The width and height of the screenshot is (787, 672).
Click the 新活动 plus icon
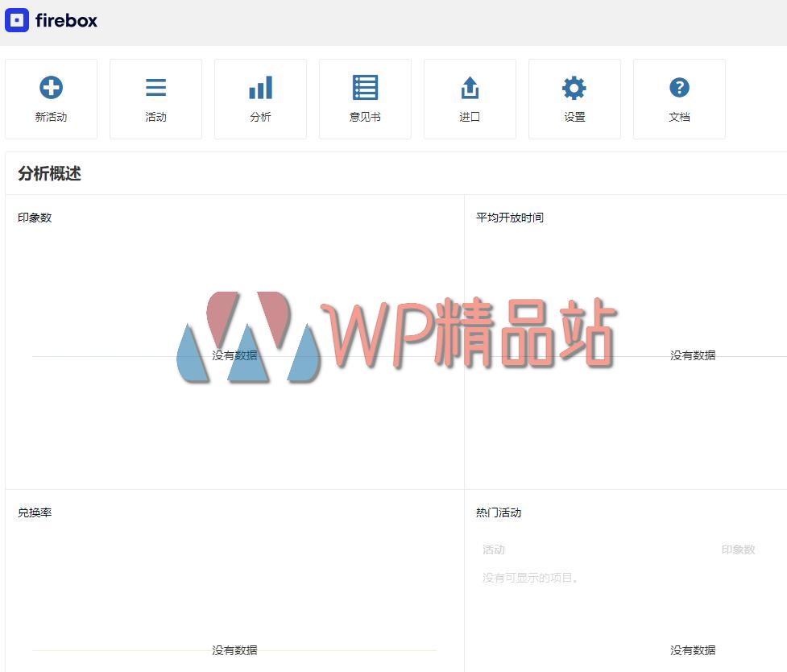point(51,85)
